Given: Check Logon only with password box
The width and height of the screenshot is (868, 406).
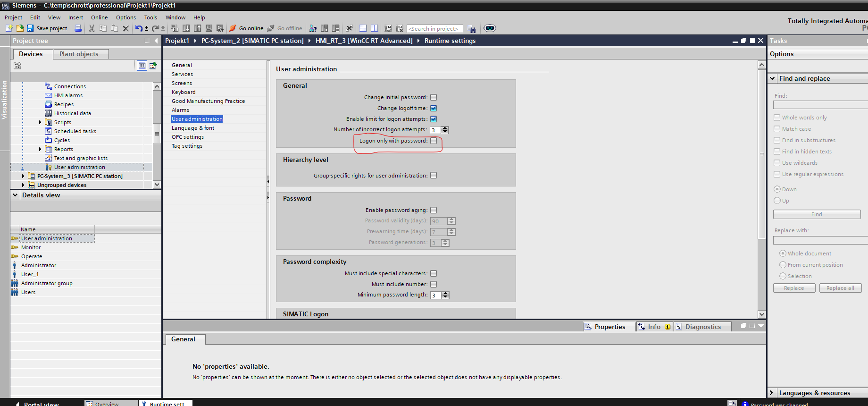Looking at the screenshot, I should (x=434, y=141).
